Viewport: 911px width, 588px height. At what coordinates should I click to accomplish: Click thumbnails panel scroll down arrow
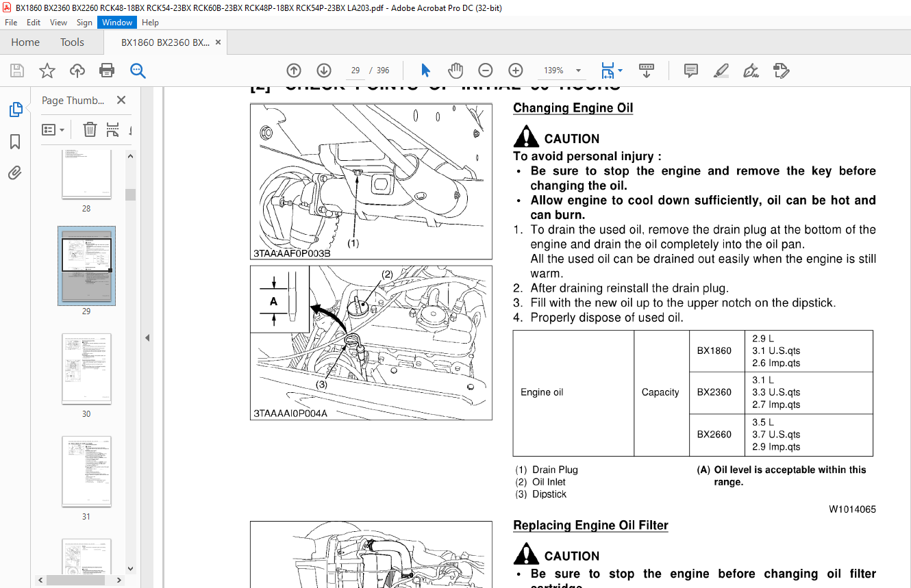coord(130,568)
